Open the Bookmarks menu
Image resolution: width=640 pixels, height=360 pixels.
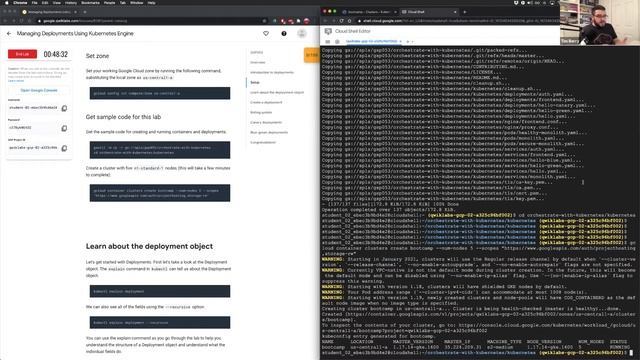point(90,2)
